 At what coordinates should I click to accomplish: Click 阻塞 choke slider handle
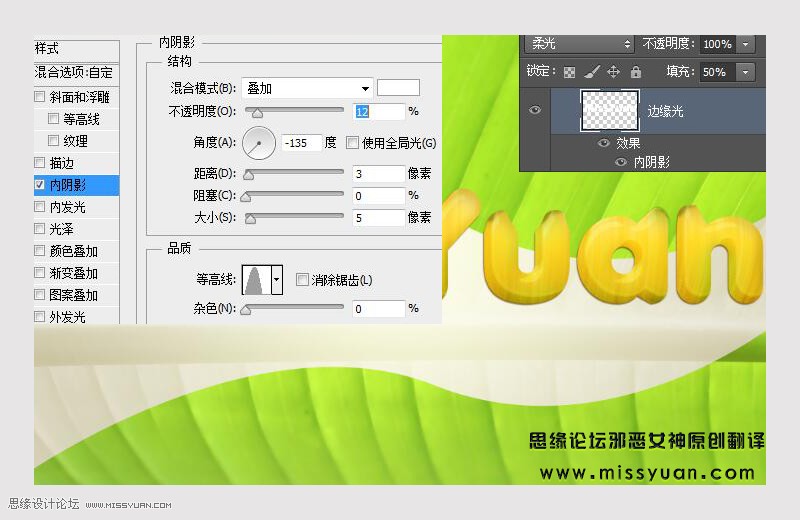pyautogui.click(x=245, y=196)
